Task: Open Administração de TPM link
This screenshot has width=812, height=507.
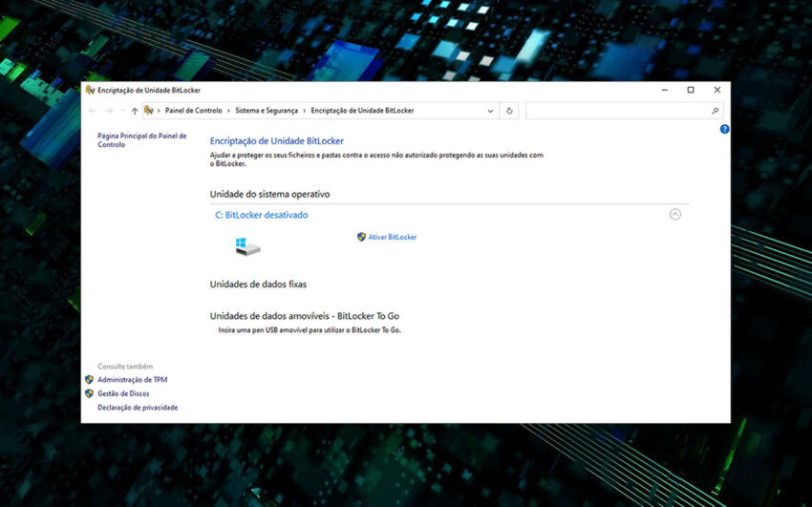Action: point(133,380)
